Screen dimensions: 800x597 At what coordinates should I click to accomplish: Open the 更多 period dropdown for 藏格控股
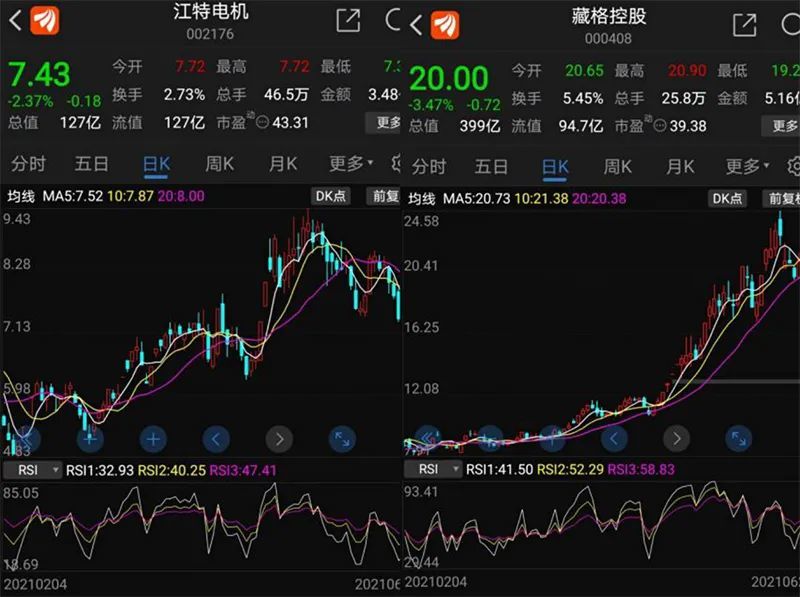click(x=747, y=166)
